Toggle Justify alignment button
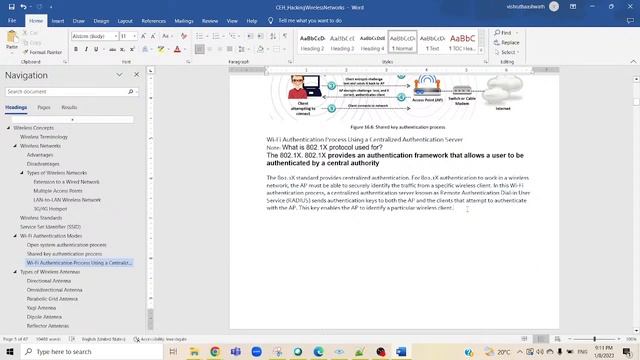The width and height of the screenshot is (640, 360). pyautogui.click(x=230, y=49)
